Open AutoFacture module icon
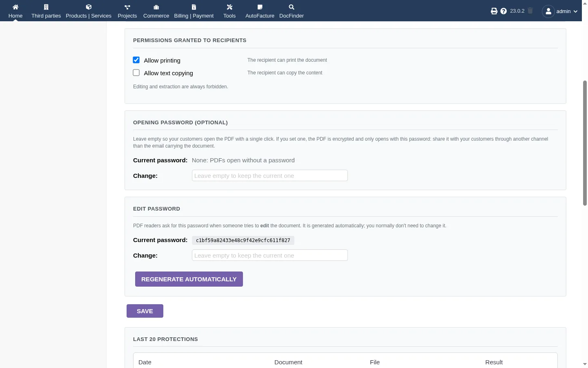This screenshot has height=368, width=588. (x=260, y=7)
